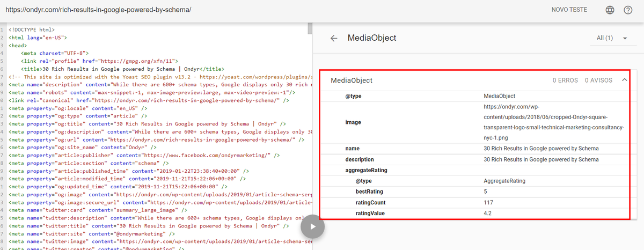Click the og:updated_time code line
This screenshot has width=644, height=250.
tap(118, 186)
